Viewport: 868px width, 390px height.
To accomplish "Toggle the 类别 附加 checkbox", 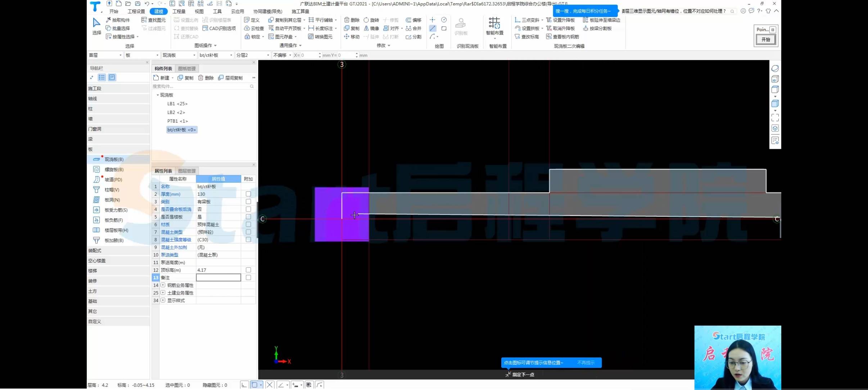I will coord(248,201).
